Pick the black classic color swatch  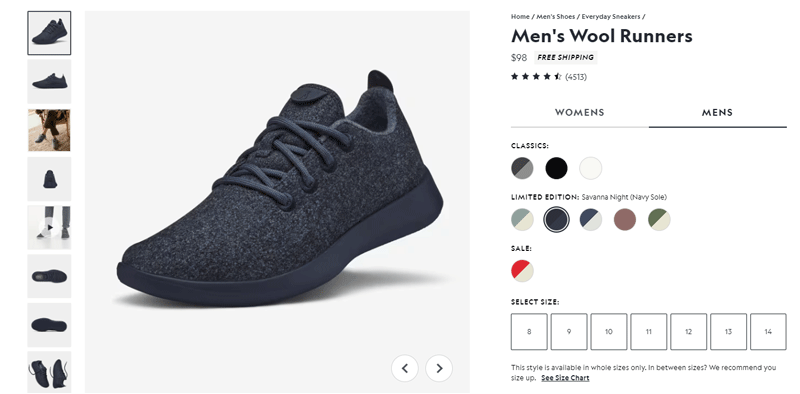click(556, 168)
